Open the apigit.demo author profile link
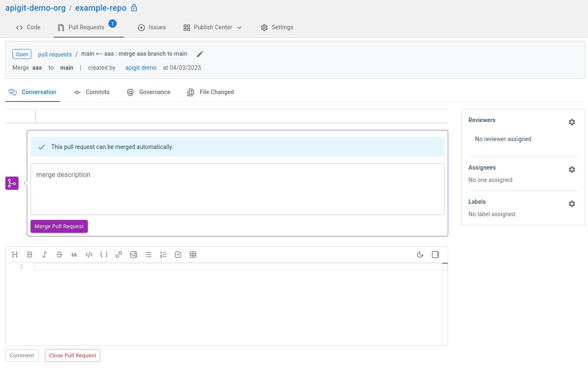Viewport: 588px width, 368px height. [141, 68]
